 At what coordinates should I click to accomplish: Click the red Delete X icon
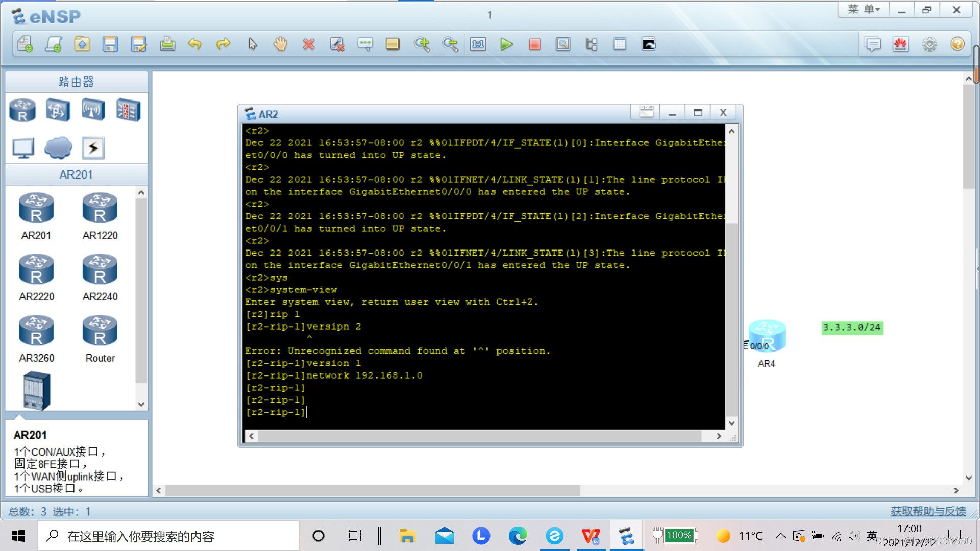[x=308, y=44]
